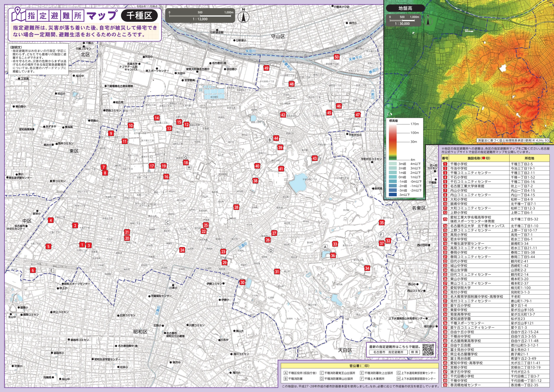Click the 1:12,000 scale bar
The width and height of the screenshot is (554, 392).
click(x=200, y=16)
